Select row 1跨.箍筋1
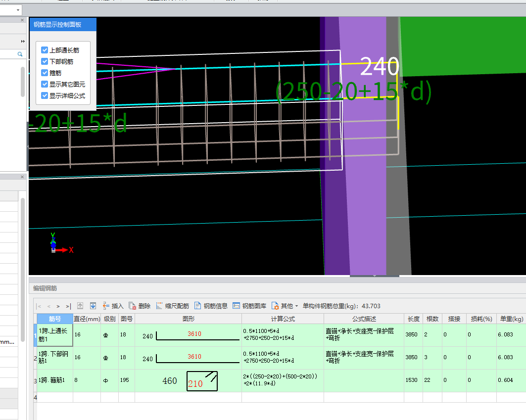Screen dimensions: 526x420 point(55,380)
